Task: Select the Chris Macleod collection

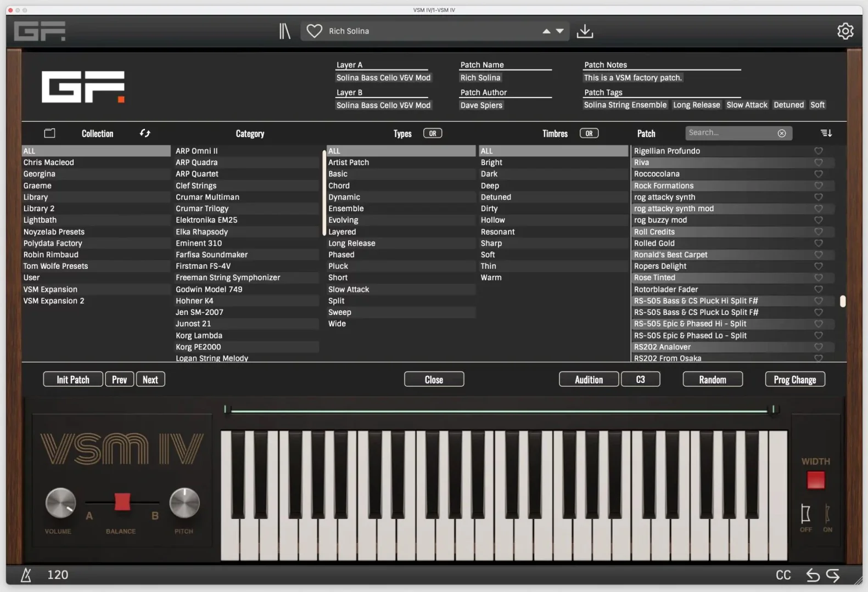Action: coord(96,162)
